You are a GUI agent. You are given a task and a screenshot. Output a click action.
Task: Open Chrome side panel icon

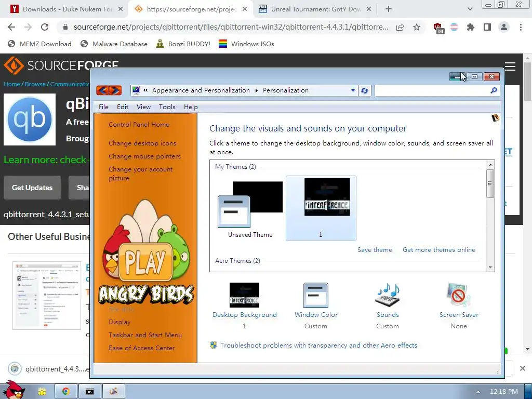point(487,27)
